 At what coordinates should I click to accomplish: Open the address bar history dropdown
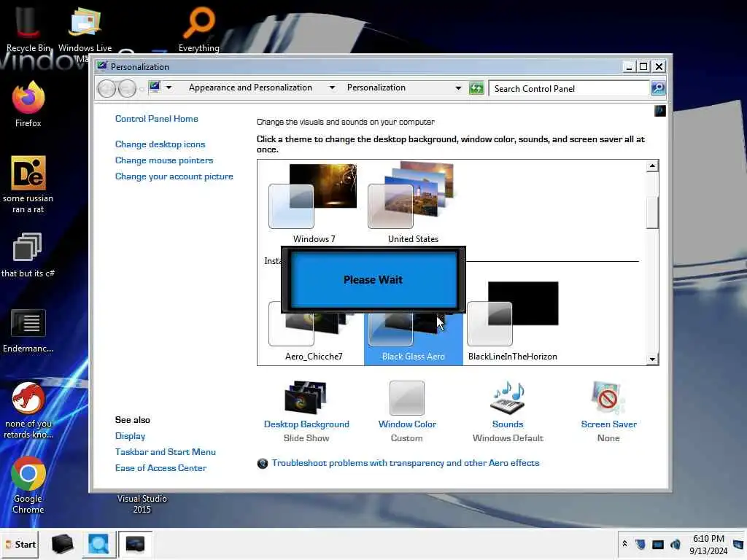pyautogui.click(x=458, y=88)
